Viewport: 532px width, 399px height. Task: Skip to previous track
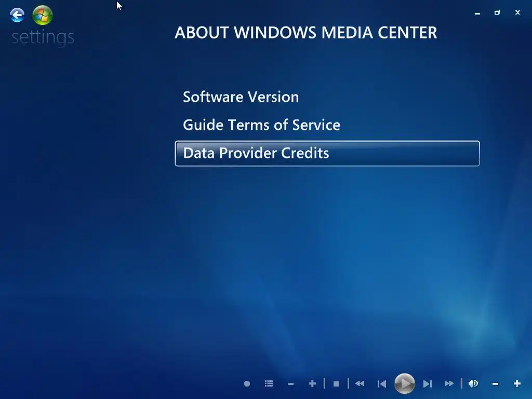click(x=382, y=384)
